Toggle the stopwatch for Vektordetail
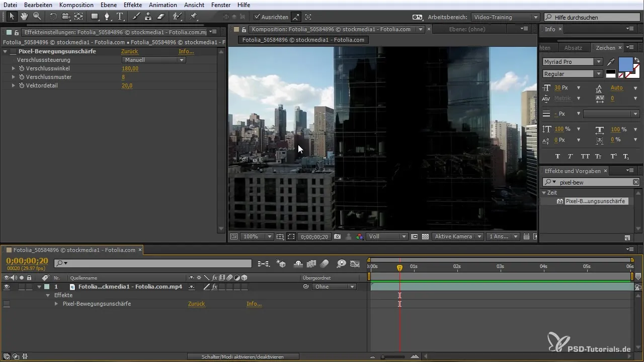This screenshot has height=362, width=644. [22, 85]
